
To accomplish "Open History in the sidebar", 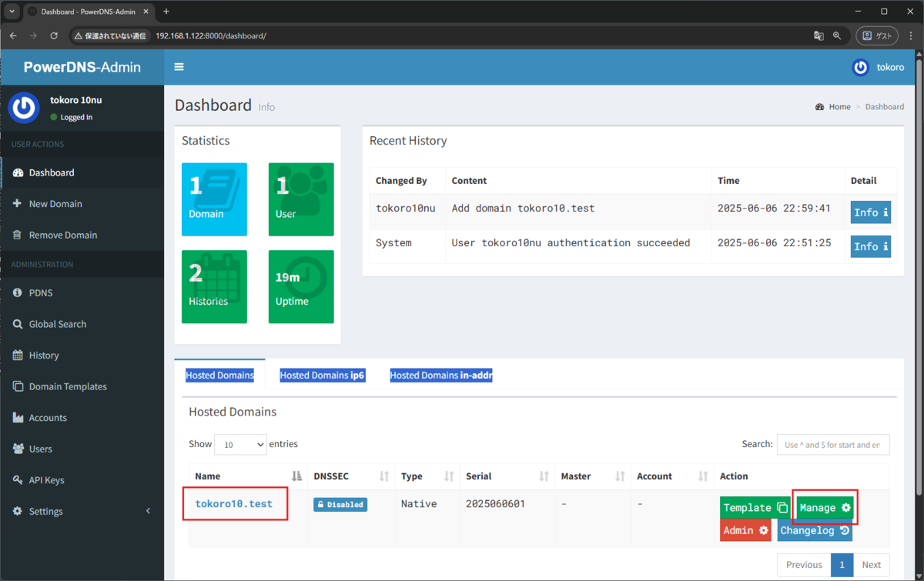I will point(82,356).
